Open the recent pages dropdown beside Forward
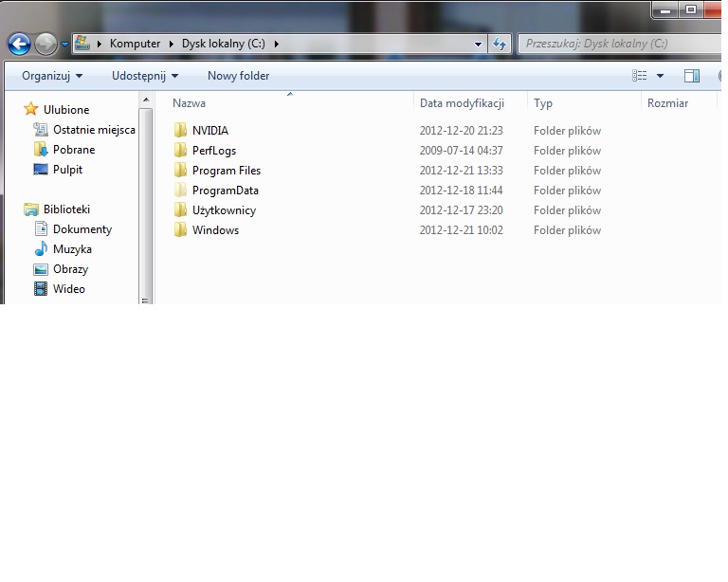Screen dimensions: 728x582 point(64,45)
